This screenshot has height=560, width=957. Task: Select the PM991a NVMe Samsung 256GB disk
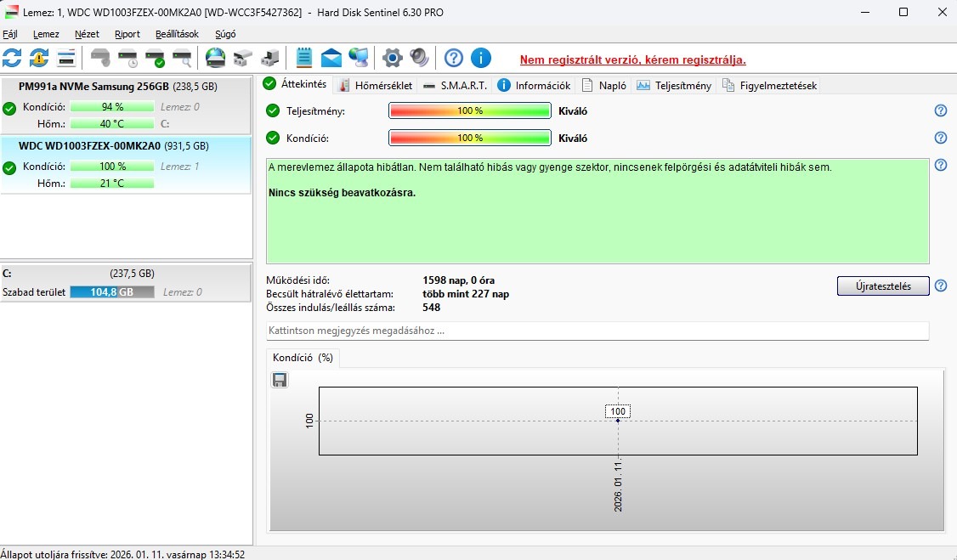point(126,105)
